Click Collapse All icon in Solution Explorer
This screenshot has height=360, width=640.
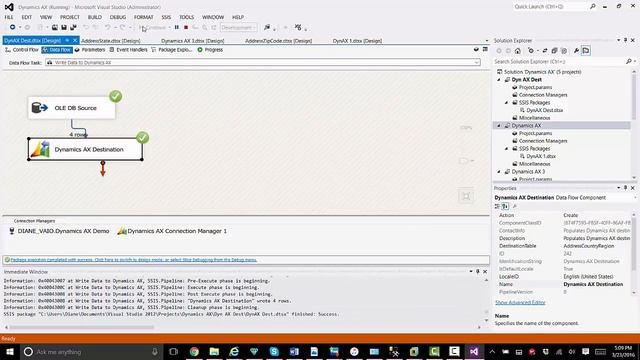554,51
